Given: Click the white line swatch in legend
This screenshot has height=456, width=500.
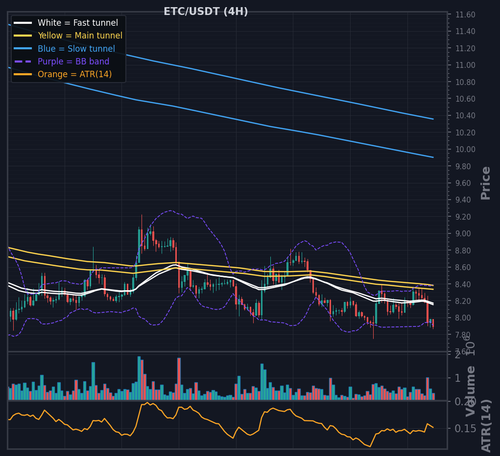Looking at the screenshot, I should [x=23, y=23].
